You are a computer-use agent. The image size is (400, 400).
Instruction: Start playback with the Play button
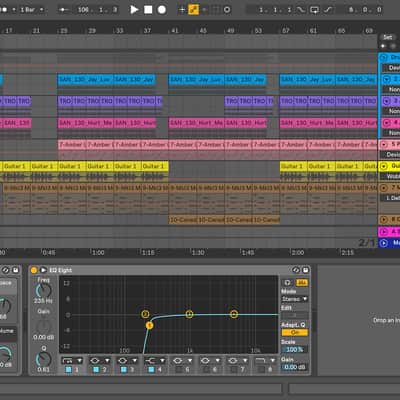tap(134, 10)
